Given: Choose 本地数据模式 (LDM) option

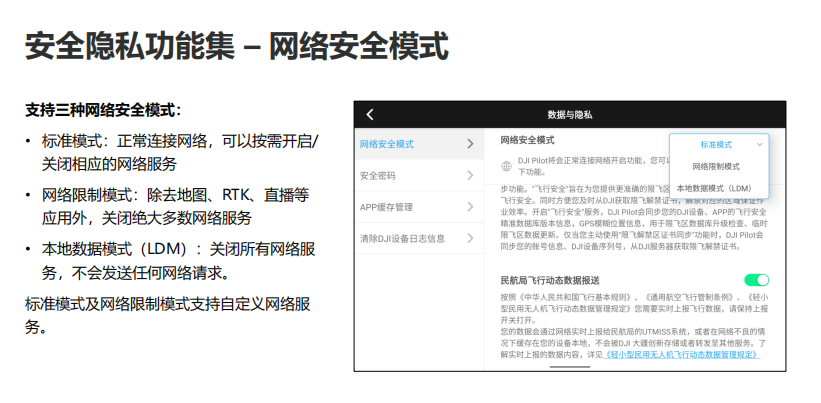Looking at the screenshot, I should [714, 188].
